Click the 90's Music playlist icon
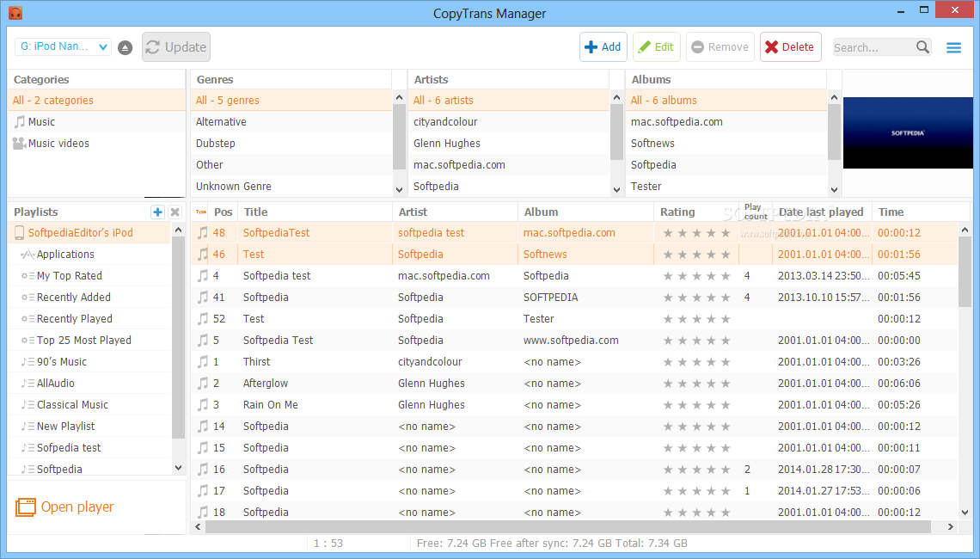The height and width of the screenshot is (559, 980). click(28, 362)
